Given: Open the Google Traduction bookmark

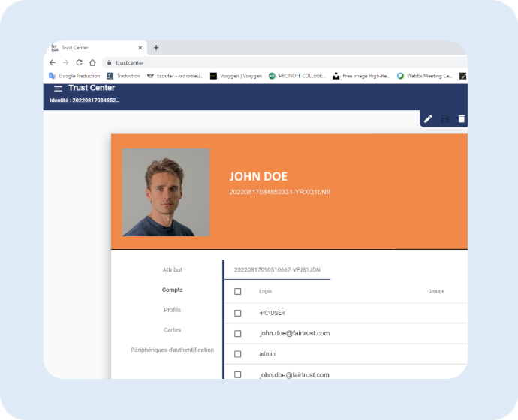Looking at the screenshot, I should click(74, 76).
